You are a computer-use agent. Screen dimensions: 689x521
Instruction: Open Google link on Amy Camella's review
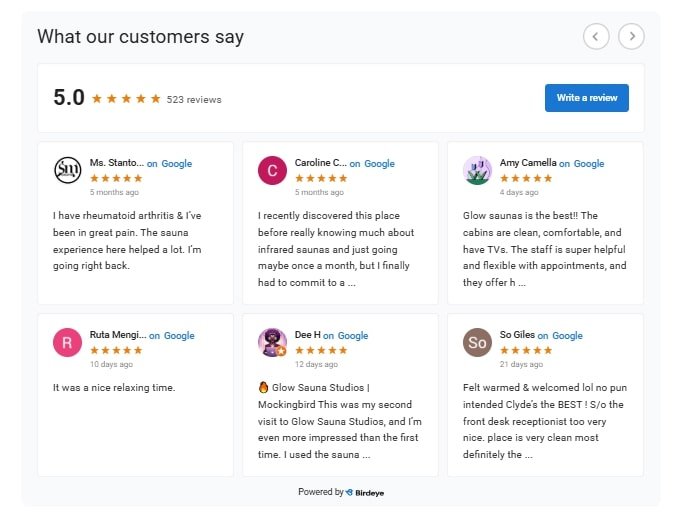[589, 163]
